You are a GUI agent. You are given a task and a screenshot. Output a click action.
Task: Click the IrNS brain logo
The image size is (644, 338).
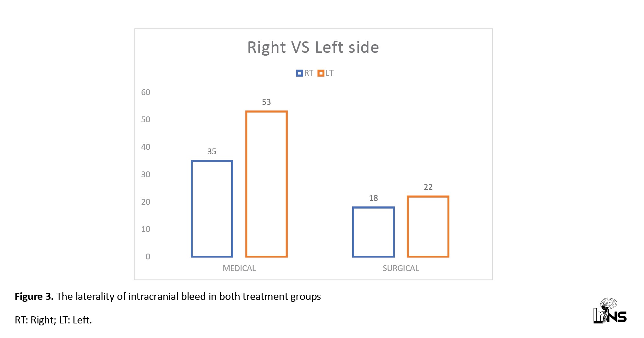click(610, 311)
